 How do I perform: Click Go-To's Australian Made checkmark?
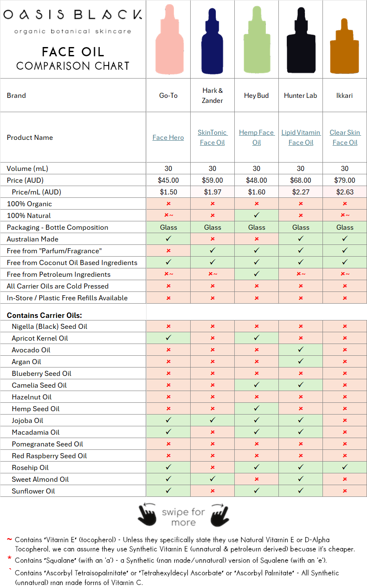[168, 239]
